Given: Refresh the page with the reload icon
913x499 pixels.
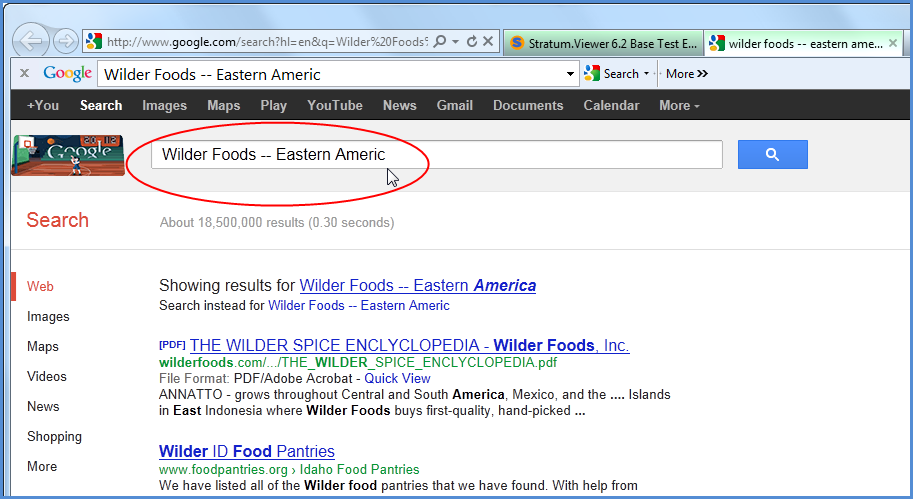Looking at the screenshot, I should click(x=471, y=42).
